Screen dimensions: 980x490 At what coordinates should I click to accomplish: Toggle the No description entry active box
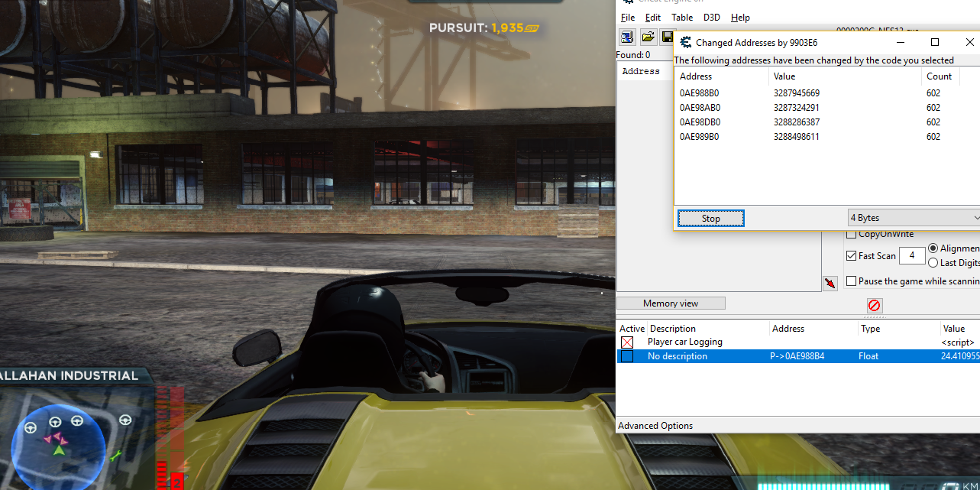627,356
